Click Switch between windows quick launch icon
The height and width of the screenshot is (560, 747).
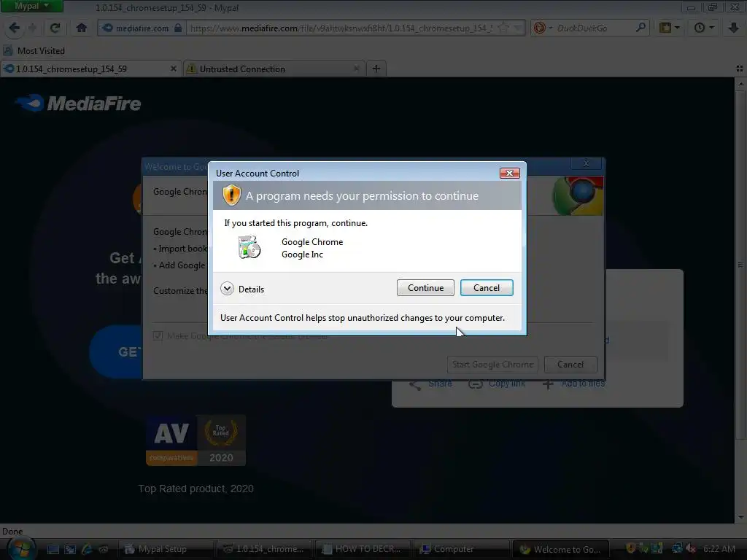tap(70, 549)
